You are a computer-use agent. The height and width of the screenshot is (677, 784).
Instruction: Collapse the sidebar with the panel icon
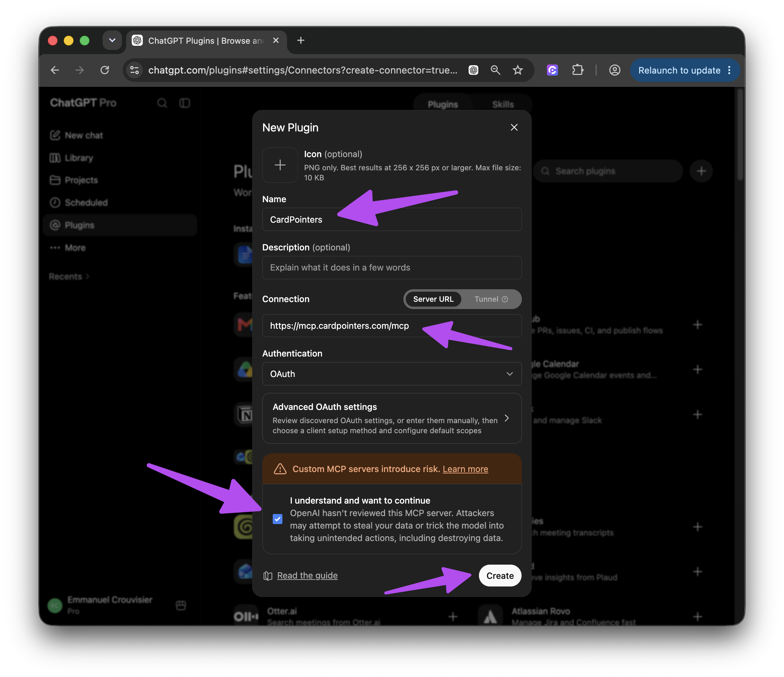coord(185,103)
